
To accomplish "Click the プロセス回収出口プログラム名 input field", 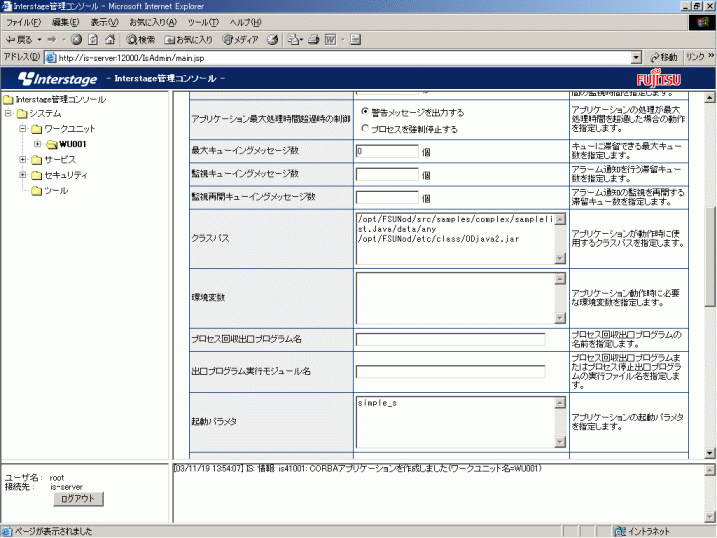I will 450,339.
